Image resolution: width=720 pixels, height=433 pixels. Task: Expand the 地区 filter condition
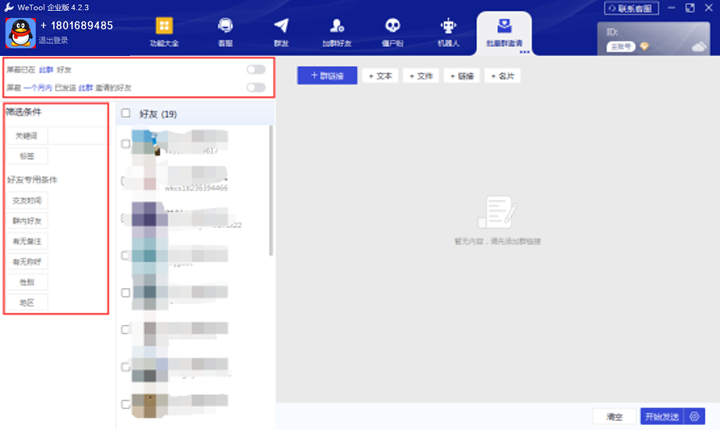26,302
